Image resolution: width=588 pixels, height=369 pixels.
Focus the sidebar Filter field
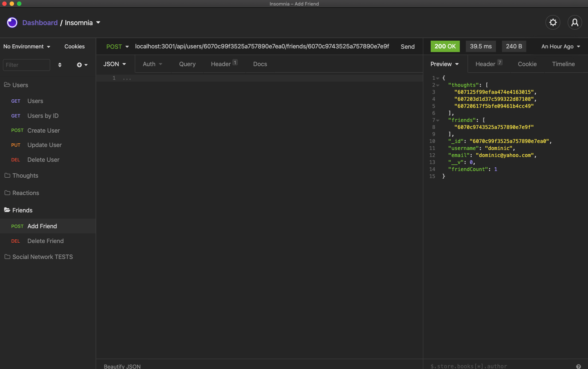(27, 65)
